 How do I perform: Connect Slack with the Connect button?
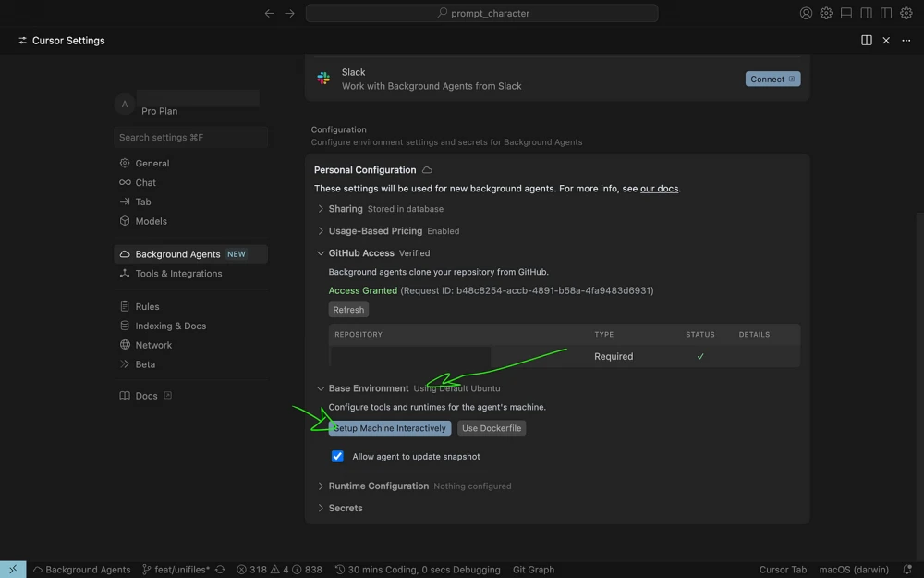(772, 80)
